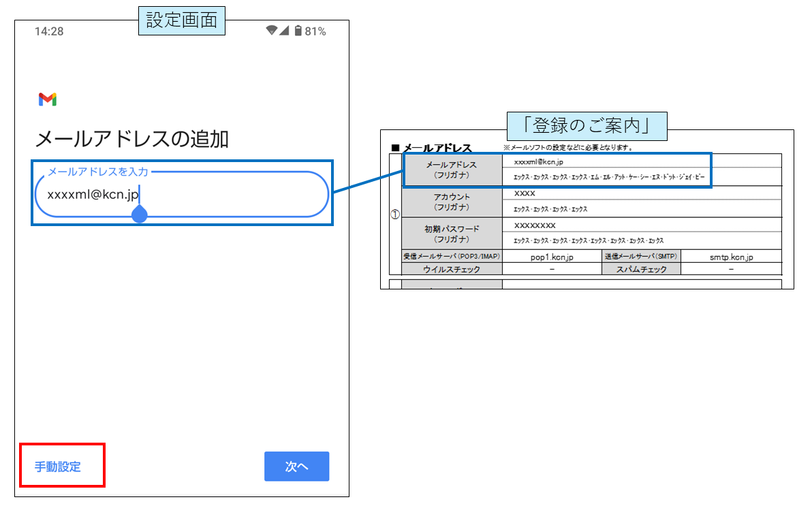Click the 設定画面 label
Image resolution: width=812 pixels, height=506 pixels.
181,20
